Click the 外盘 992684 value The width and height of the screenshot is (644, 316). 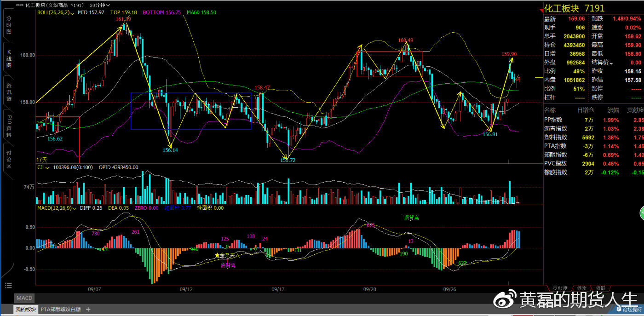tap(575, 63)
